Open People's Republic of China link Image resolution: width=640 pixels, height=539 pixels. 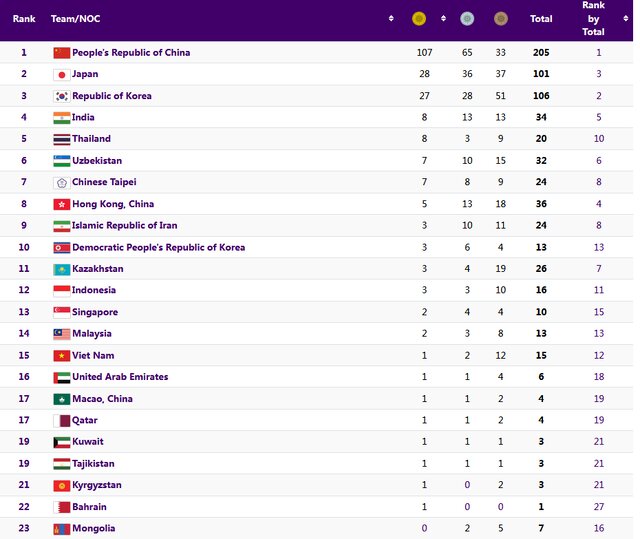[x=131, y=52]
